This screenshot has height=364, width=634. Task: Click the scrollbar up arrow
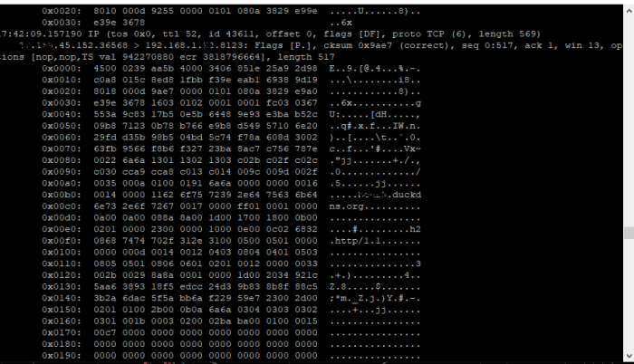tap(629, 12)
